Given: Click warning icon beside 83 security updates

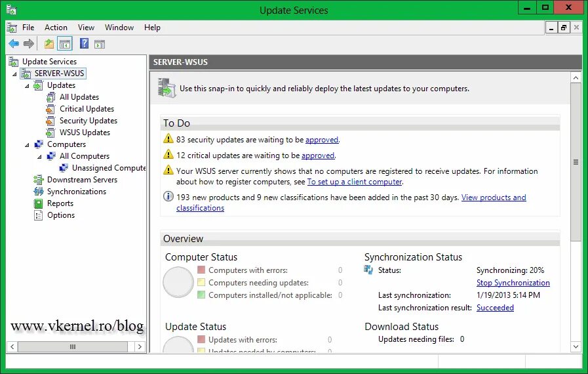Looking at the screenshot, I should [x=168, y=139].
